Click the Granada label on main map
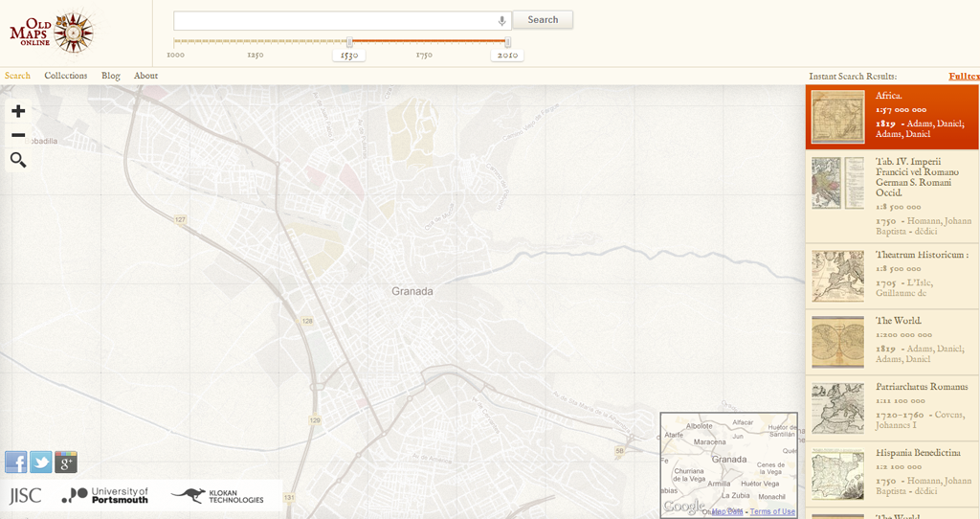The image size is (980, 519). coord(412,291)
